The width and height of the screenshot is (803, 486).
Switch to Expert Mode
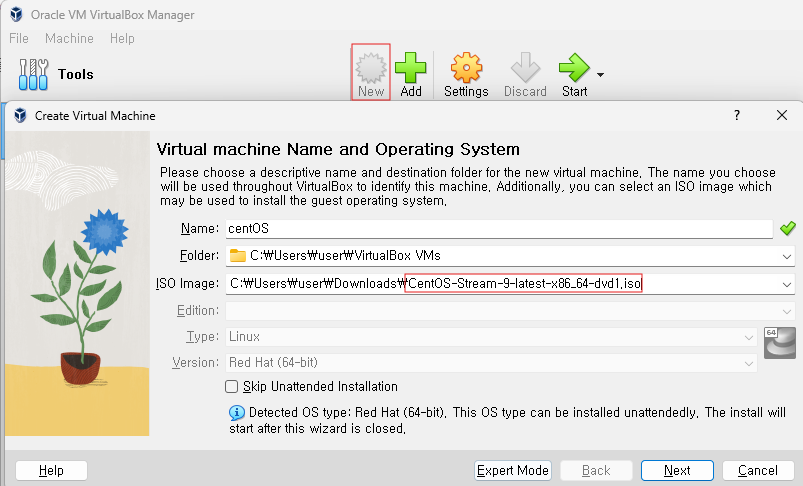click(x=513, y=470)
